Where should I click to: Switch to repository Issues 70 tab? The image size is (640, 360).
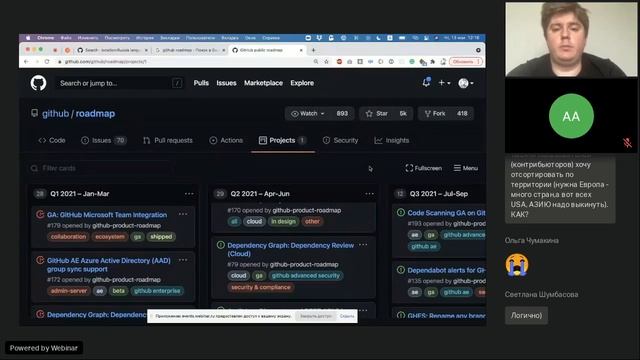103,140
